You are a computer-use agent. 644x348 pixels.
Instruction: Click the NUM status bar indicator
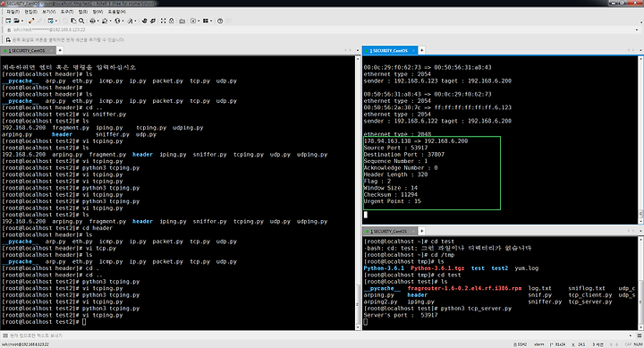pyautogui.click(x=639, y=344)
